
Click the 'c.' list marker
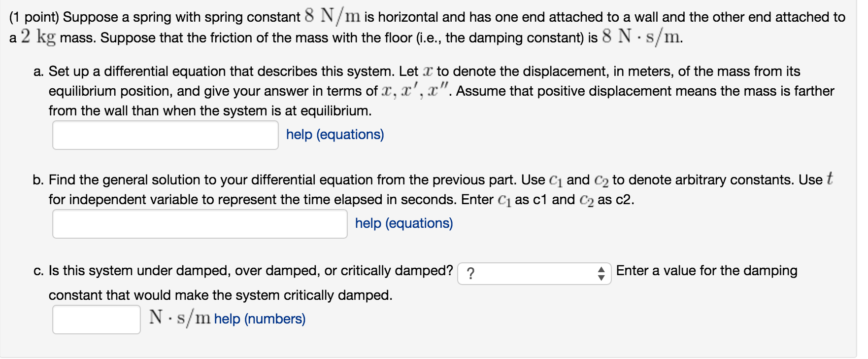pyautogui.click(x=38, y=271)
